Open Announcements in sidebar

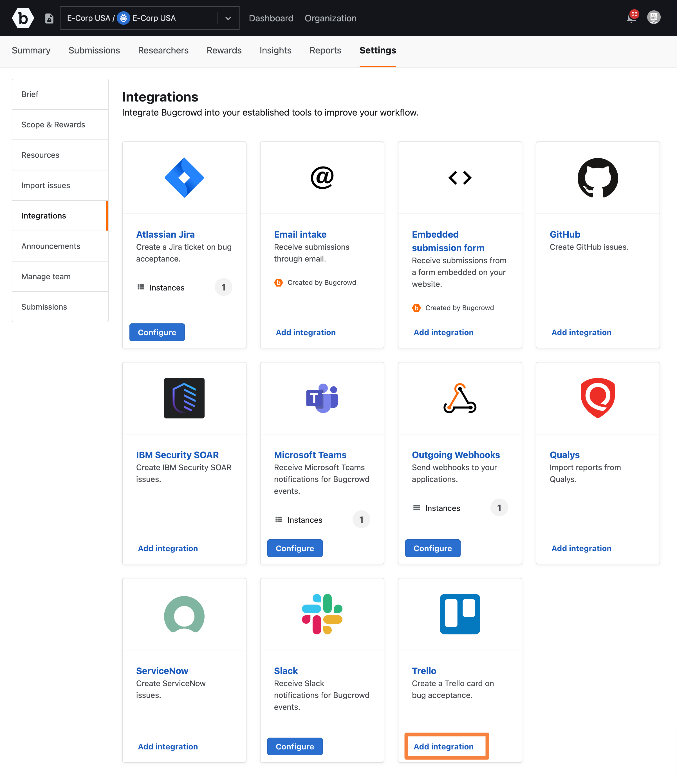point(60,246)
